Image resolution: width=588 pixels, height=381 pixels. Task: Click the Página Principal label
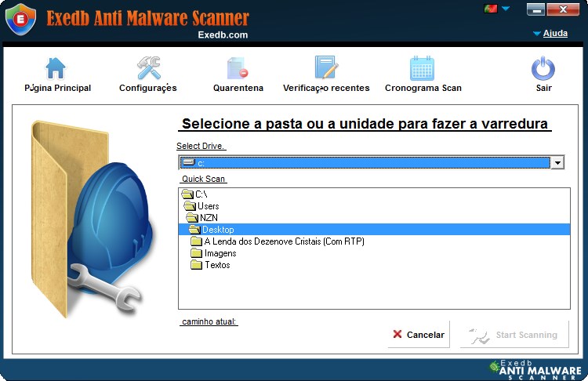[x=58, y=88]
